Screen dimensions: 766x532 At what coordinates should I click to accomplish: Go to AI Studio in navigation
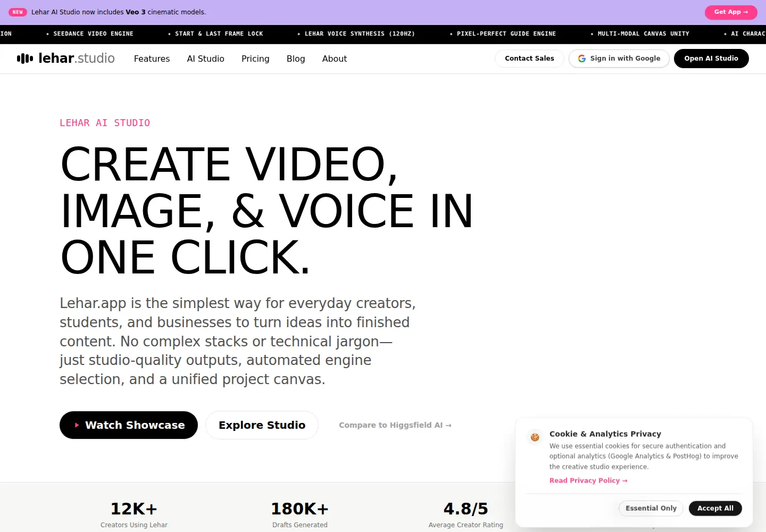pos(205,59)
